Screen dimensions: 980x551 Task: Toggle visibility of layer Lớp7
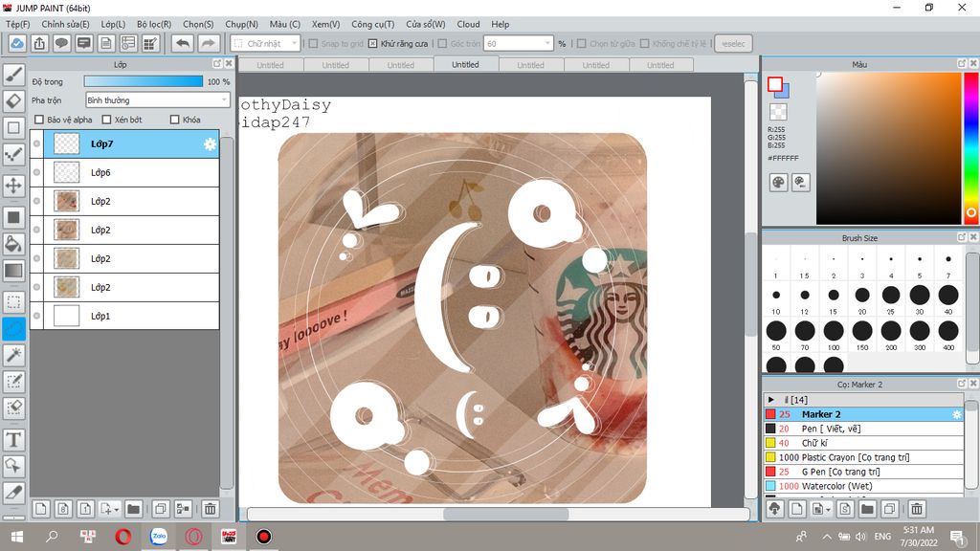(x=37, y=143)
